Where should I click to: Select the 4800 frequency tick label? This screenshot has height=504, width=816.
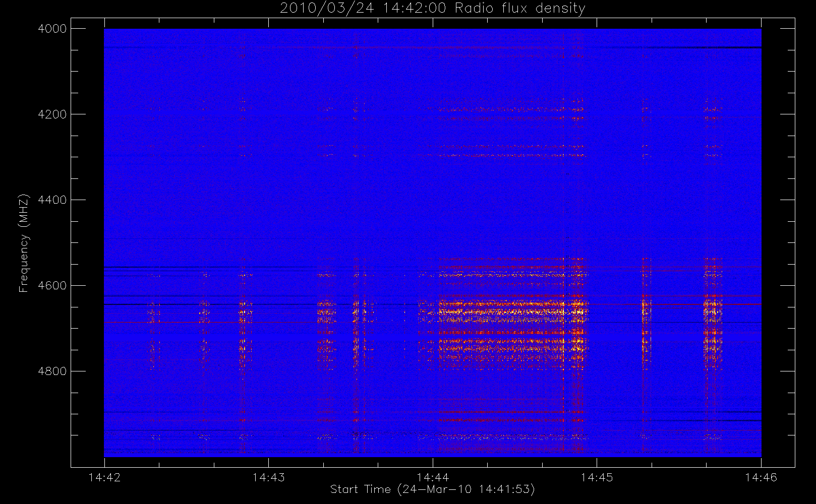[x=52, y=371]
